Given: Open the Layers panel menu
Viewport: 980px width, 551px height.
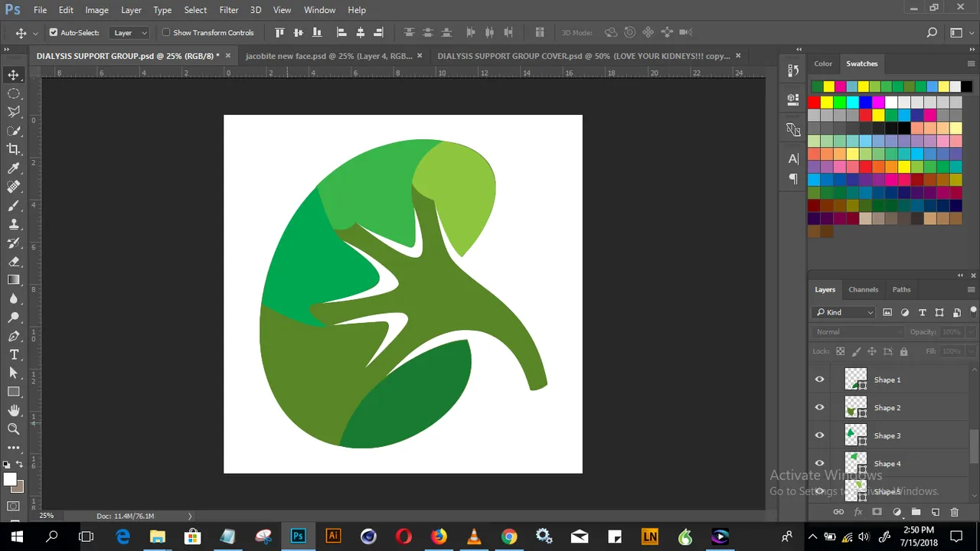Looking at the screenshot, I should click(x=972, y=290).
